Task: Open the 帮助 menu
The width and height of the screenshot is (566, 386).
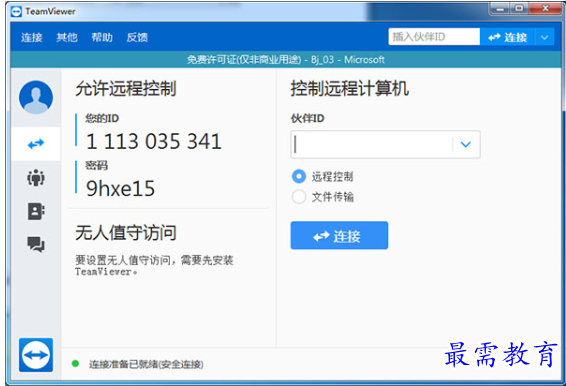Action: click(102, 37)
